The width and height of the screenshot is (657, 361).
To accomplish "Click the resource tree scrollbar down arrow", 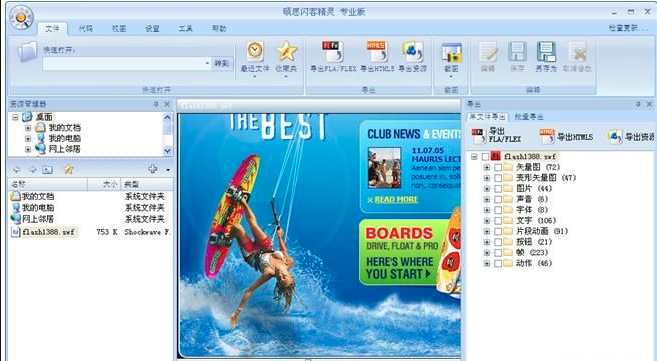I will [x=167, y=151].
